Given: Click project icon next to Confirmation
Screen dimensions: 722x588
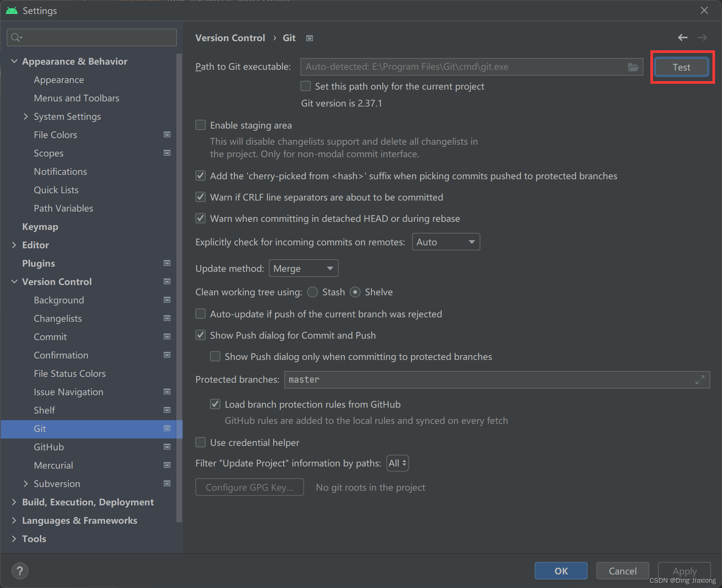Looking at the screenshot, I should tap(167, 355).
